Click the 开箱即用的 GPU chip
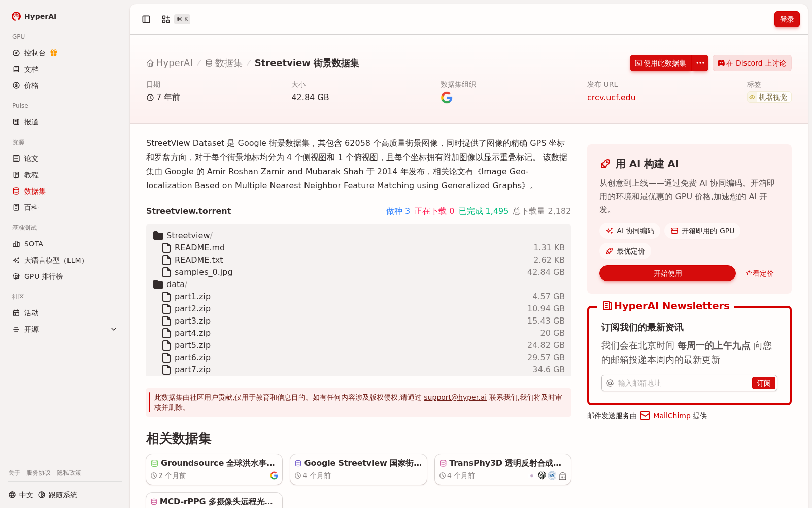The image size is (812, 508). pyautogui.click(x=702, y=231)
